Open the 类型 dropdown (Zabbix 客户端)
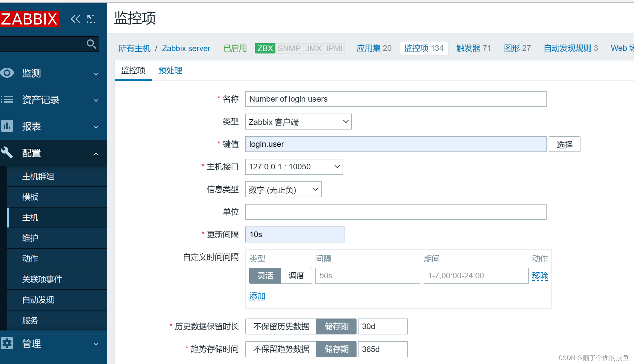This screenshot has height=364, width=634. (x=298, y=122)
